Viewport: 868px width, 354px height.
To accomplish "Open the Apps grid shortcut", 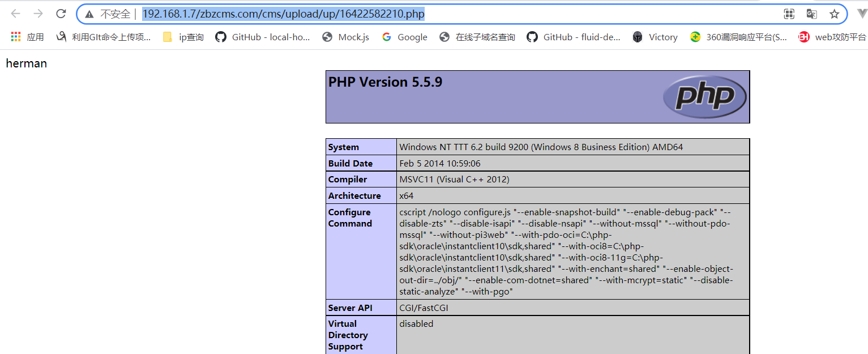I will coord(27,37).
